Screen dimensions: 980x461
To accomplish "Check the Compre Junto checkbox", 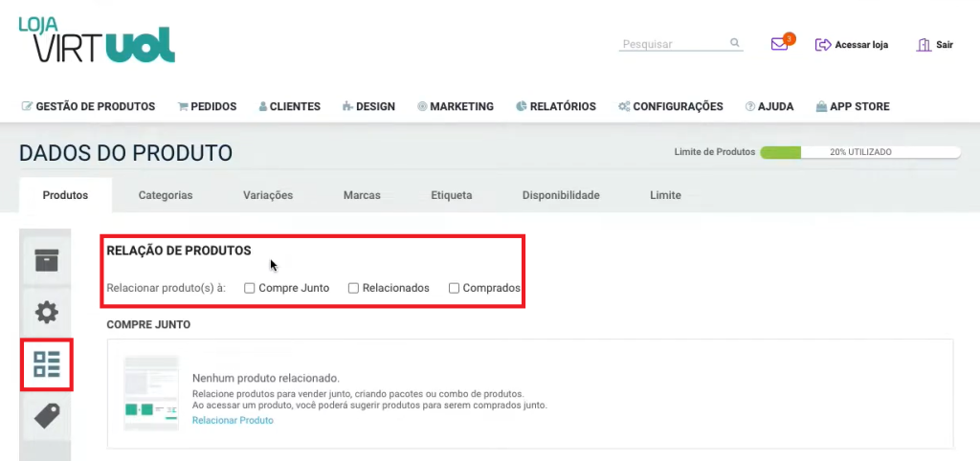I will click(x=250, y=288).
